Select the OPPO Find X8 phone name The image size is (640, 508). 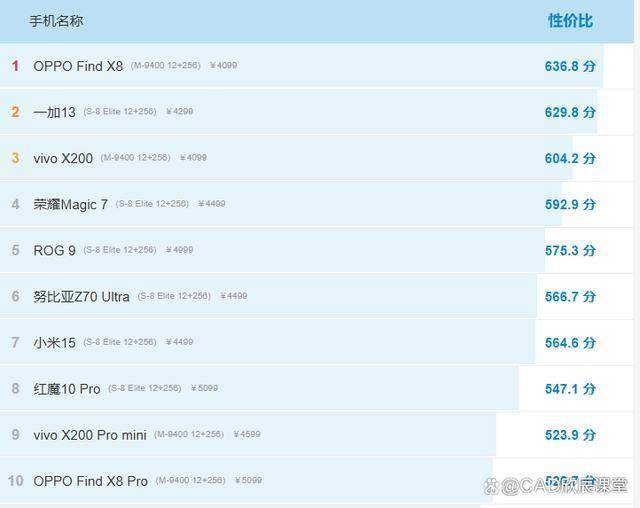pos(78,66)
